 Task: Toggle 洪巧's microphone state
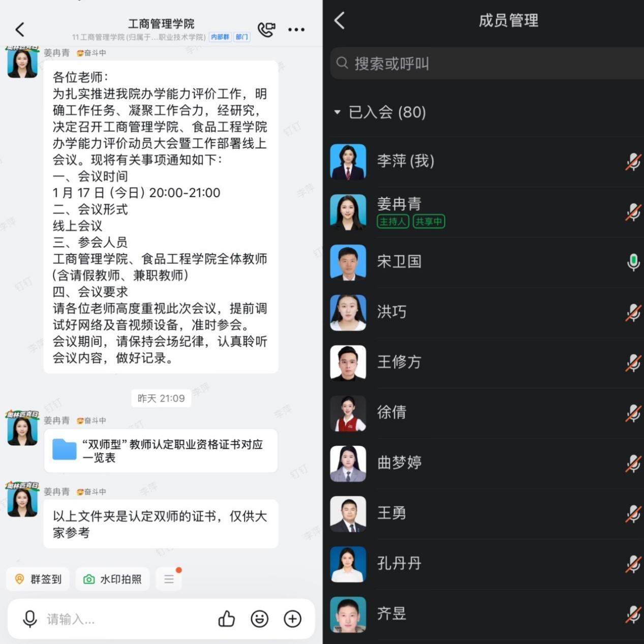click(x=633, y=312)
